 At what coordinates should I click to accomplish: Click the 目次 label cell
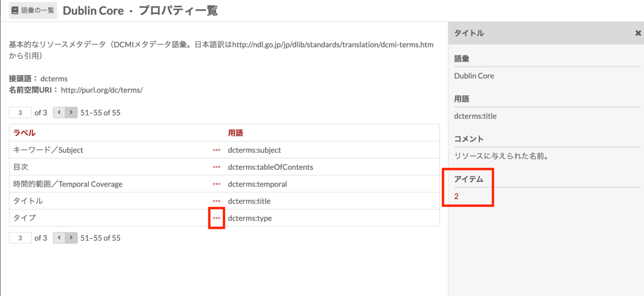tap(20, 167)
